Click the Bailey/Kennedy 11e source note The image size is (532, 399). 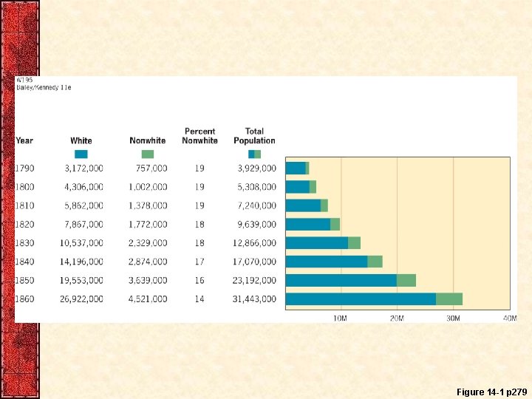click(x=44, y=87)
